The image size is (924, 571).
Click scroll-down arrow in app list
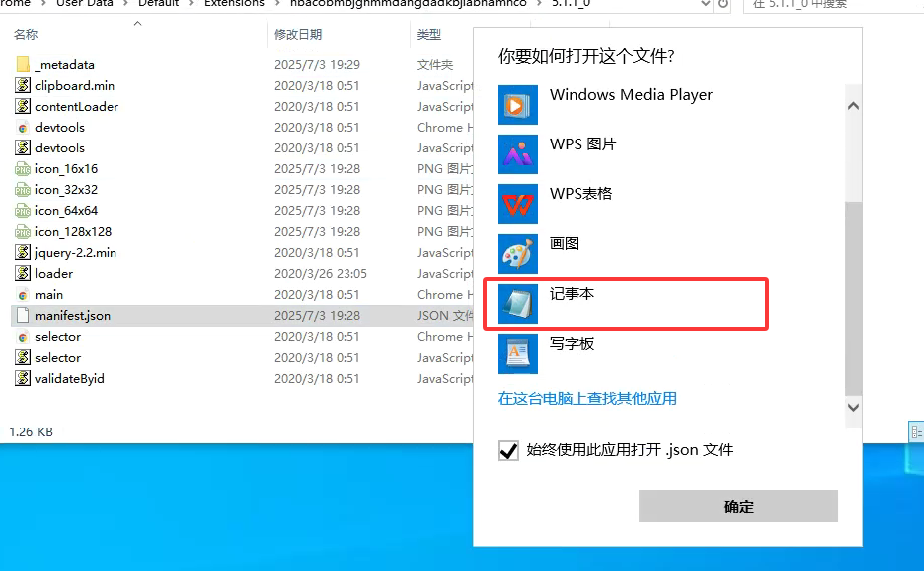pyautogui.click(x=853, y=407)
